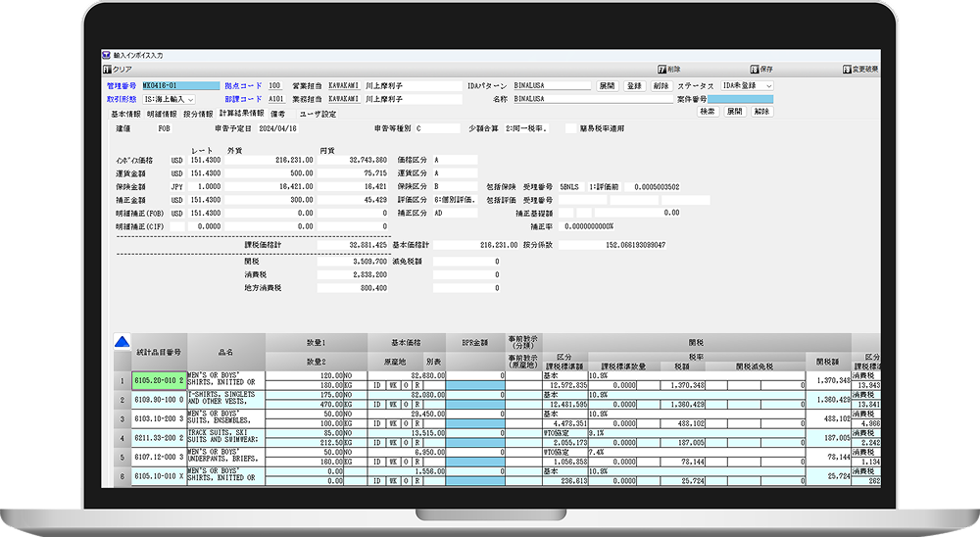Select 統計品目番号 cell 6109.90-100 0

pos(159,400)
